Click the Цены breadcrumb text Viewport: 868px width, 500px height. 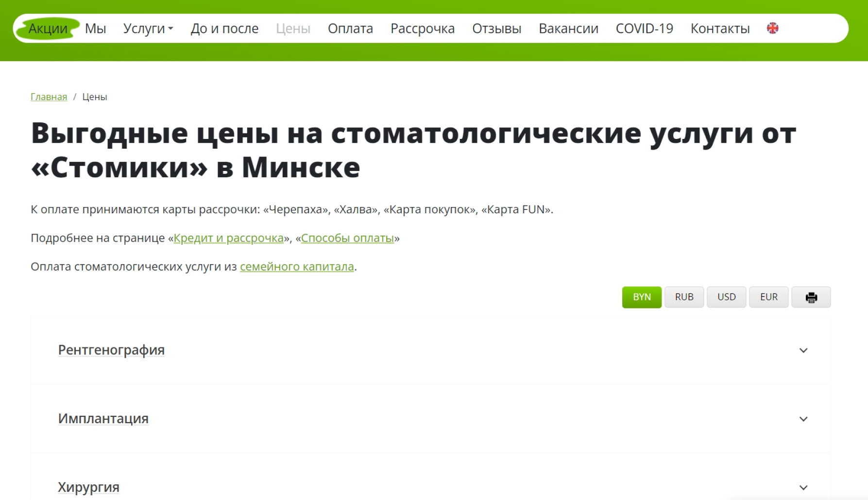(x=95, y=97)
